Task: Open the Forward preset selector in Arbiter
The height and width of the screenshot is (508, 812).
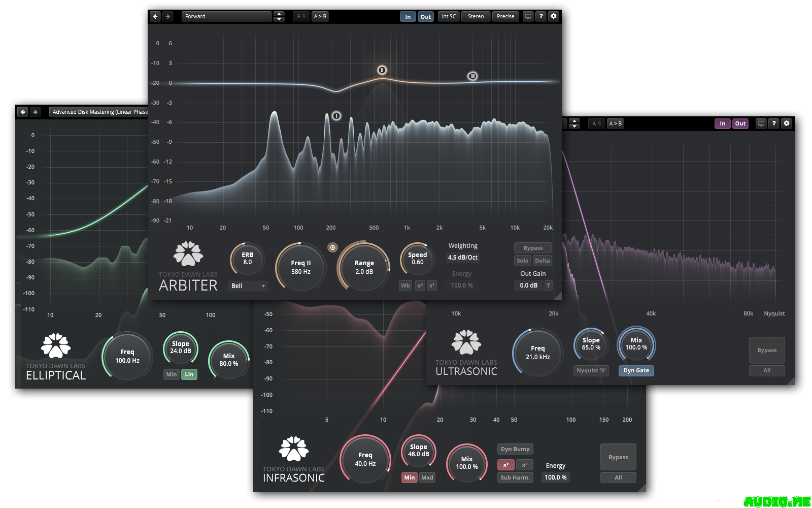Action: coord(226,16)
